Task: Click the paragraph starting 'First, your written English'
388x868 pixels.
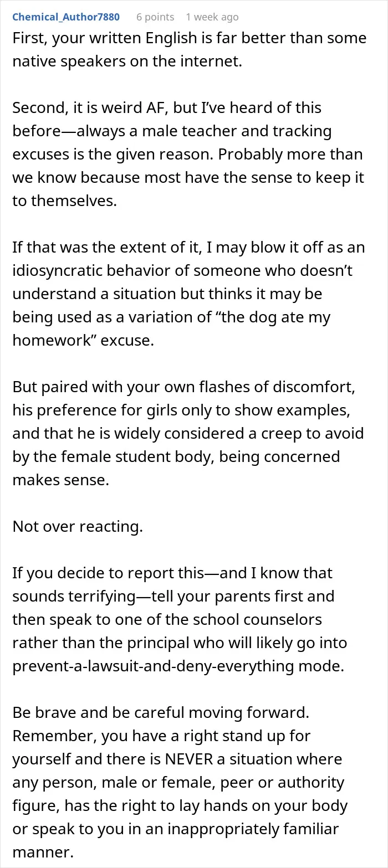Action: (x=189, y=50)
